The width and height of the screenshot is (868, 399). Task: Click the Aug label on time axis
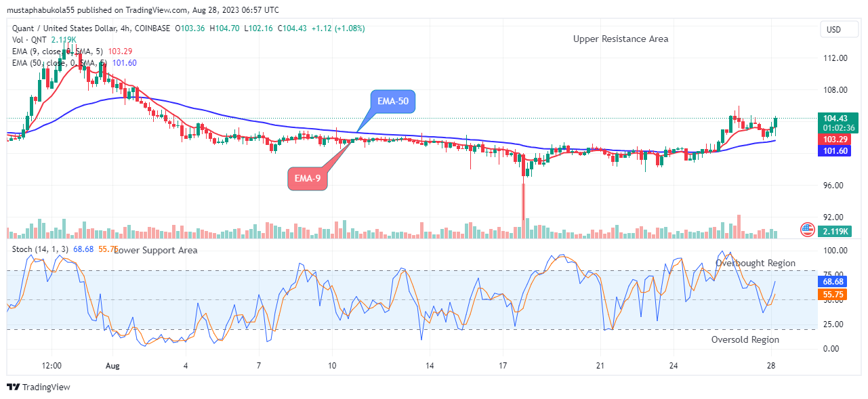coord(112,366)
